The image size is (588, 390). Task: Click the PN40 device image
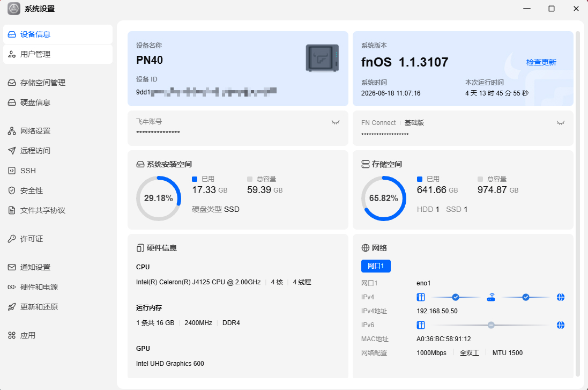click(322, 58)
